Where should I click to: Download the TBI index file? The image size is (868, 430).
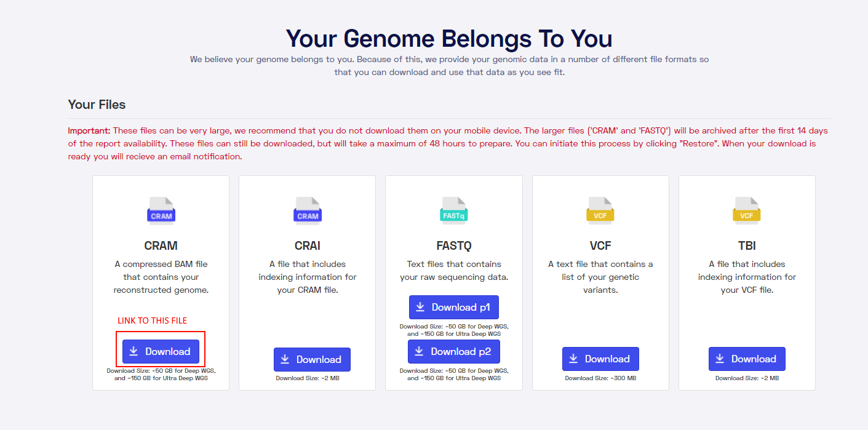pyautogui.click(x=747, y=359)
